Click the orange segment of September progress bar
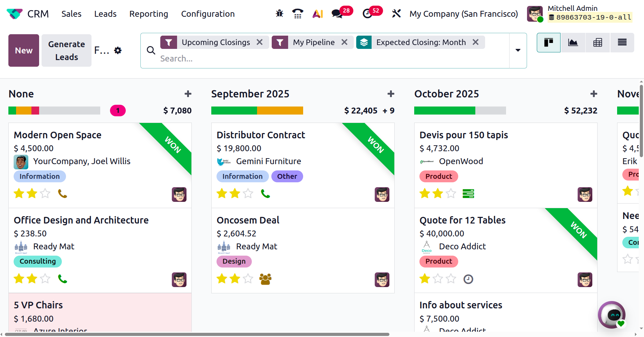Screen dimensions: 644x337 [x=280, y=111]
